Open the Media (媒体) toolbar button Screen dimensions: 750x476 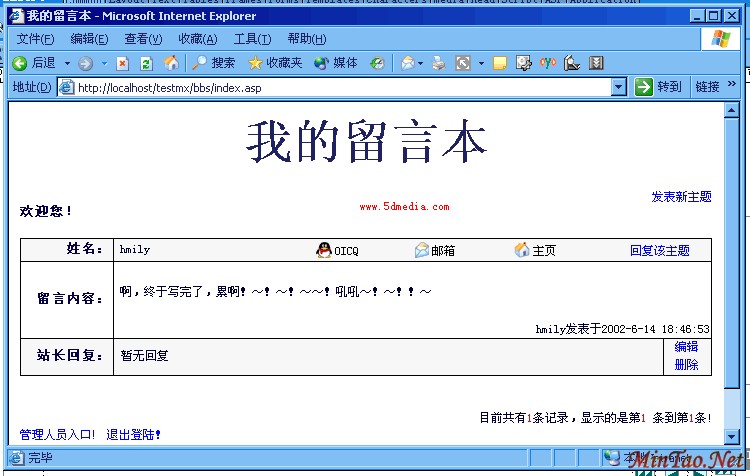coord(335,63)
